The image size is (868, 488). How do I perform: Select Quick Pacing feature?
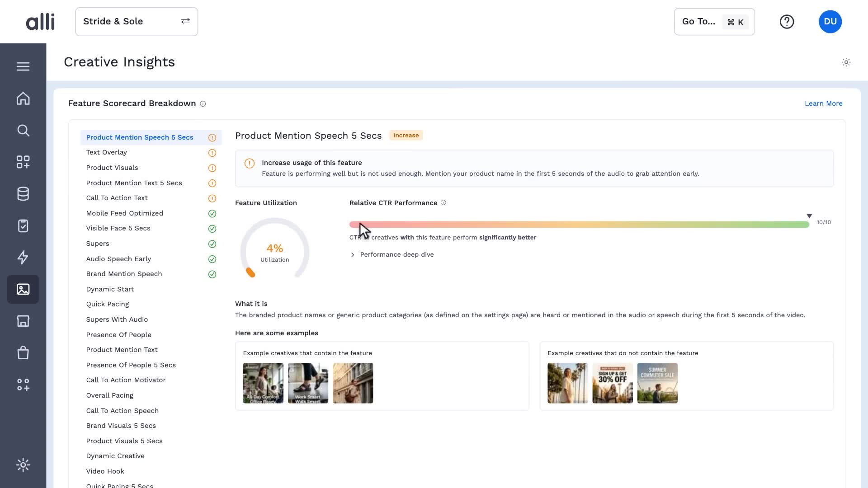(x=108, y=304)
